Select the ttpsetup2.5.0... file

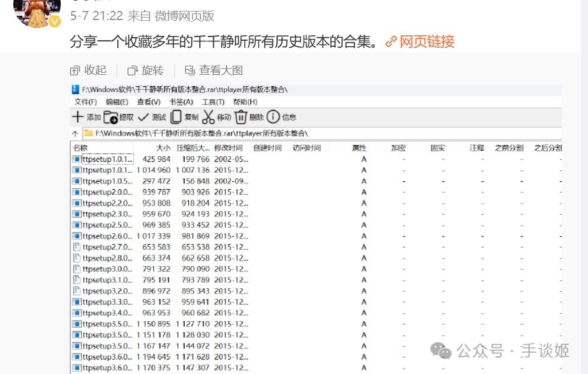pos(108,225)
